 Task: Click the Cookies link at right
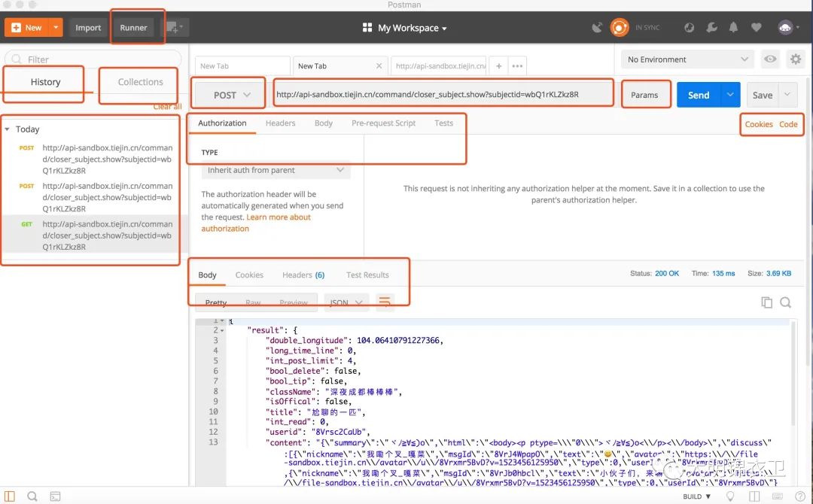click(759, 124)
